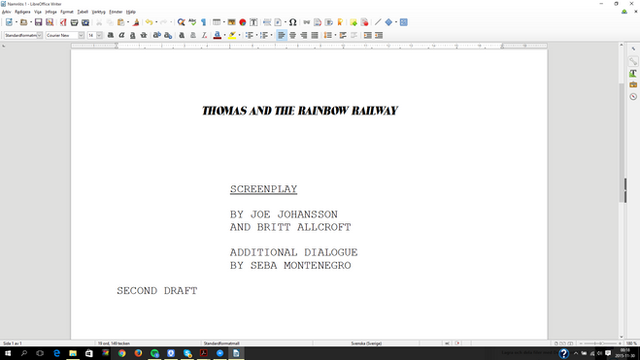Viewport: 640px width, 360px height.
Task: Open the Courier New font name dropdown
Action: pos(81,36)
